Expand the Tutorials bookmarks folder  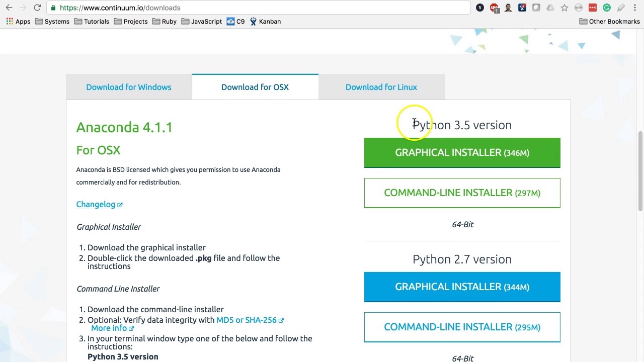(92, 22)
